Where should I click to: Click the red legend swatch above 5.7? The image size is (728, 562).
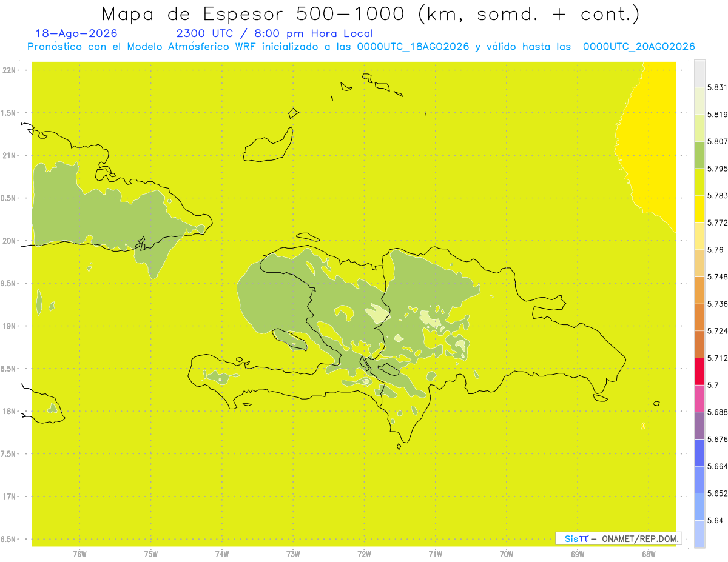[699, 371]
